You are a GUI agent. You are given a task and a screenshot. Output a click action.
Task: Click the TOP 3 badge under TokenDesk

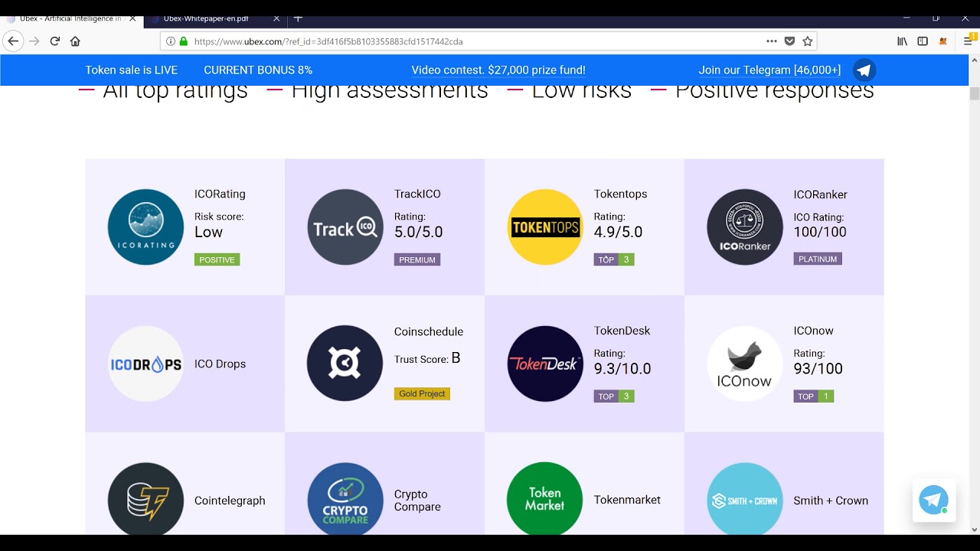tap(614, 396)
